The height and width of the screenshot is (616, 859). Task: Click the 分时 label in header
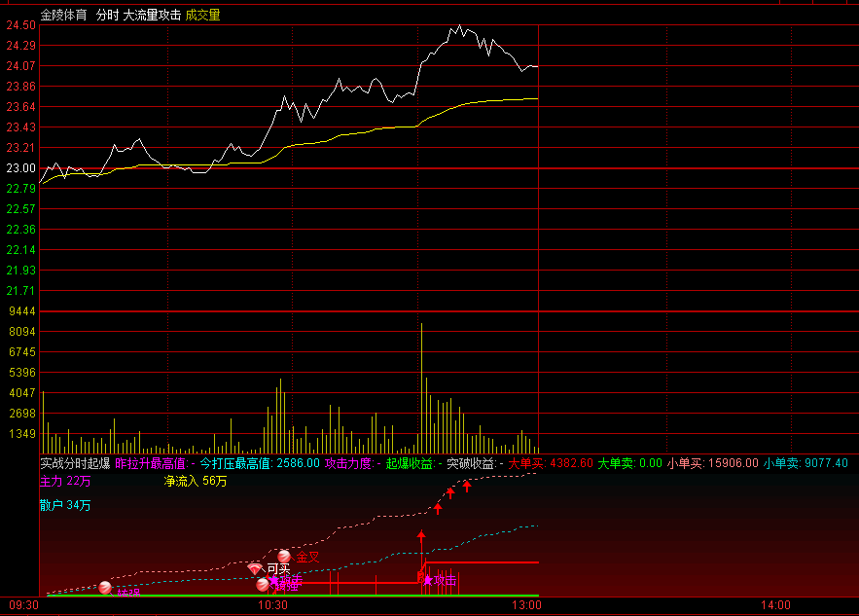tap(107, 15)
